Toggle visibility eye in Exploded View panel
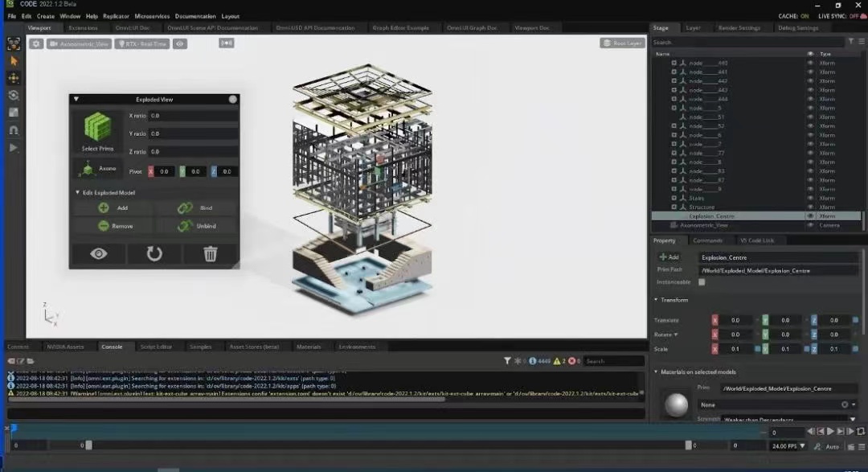 (x=98, y=254)
